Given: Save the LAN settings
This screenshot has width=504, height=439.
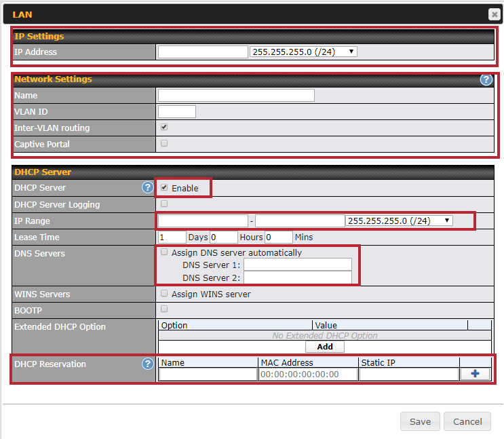Looking at the screenshot, I should pyautogui.click(x=420, y=421).
